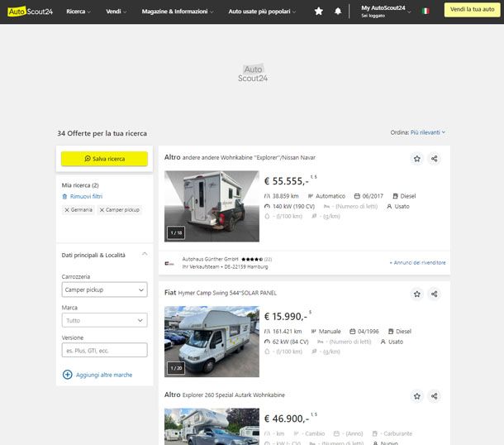Open the Fiat Hymer camper photo thumbnail
This screenshot has height=445, width=504.
click(212, 342)
